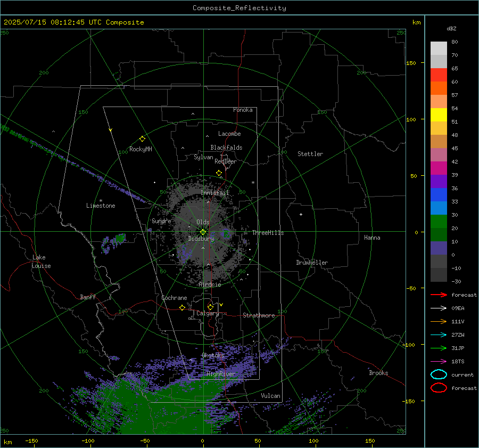Click the RockyMH label
This screenshot has height=448, width=479.
tap(141, 149)
